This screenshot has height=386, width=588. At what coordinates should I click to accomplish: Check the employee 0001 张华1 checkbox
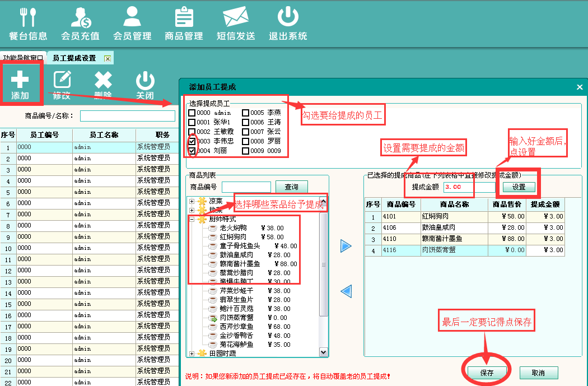point(192,122)
